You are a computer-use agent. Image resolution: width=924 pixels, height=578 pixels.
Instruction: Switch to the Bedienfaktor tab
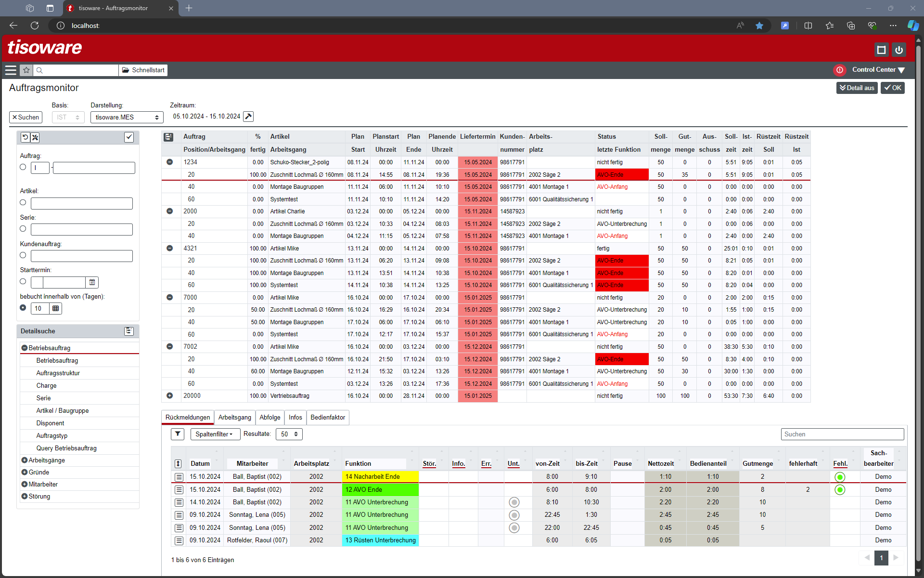[328, 418]
